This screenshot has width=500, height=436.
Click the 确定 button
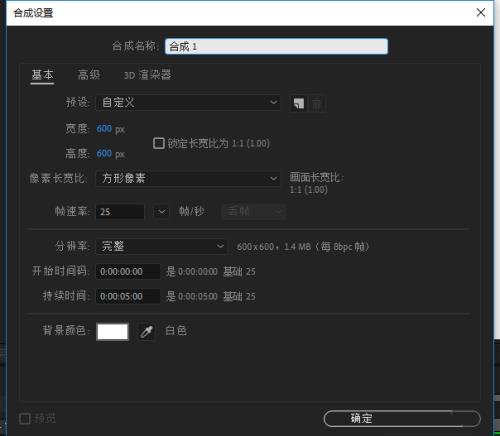(402, 419)
